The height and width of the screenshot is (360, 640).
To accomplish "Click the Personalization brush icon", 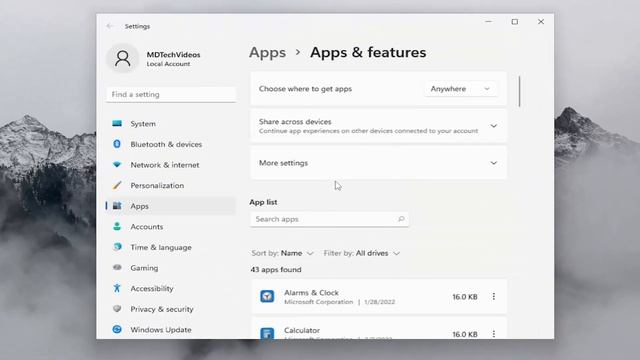I will pos(117,185).
